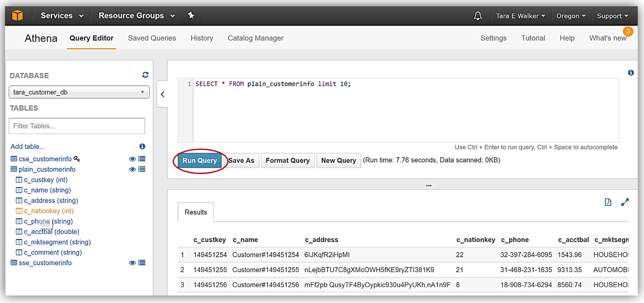
Task: Preview sse_customerinfo table using eye icon
Action: click(x=132, y=263)
